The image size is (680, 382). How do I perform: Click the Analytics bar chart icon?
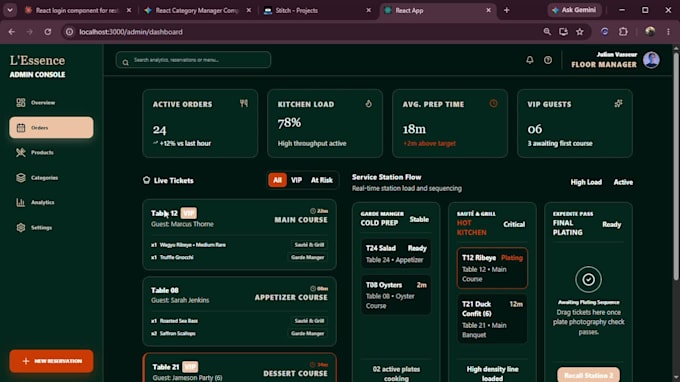pyautogui.click(x=20, y=202)
